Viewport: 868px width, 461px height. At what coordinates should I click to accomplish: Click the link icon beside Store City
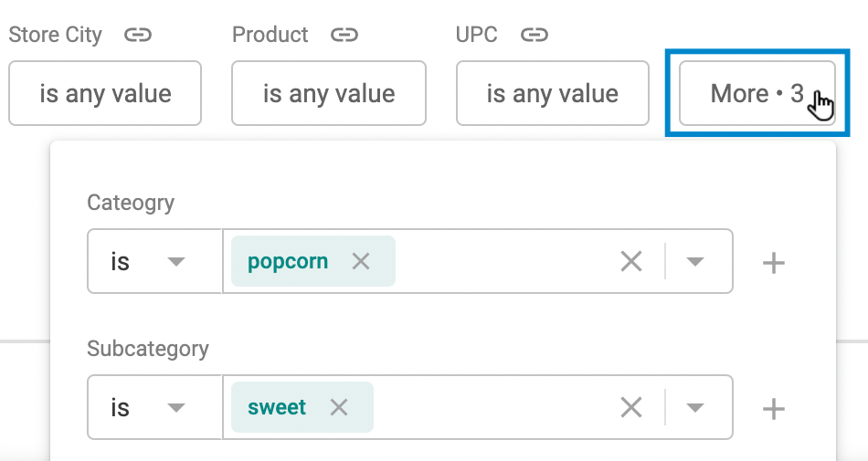click(137, 36)
